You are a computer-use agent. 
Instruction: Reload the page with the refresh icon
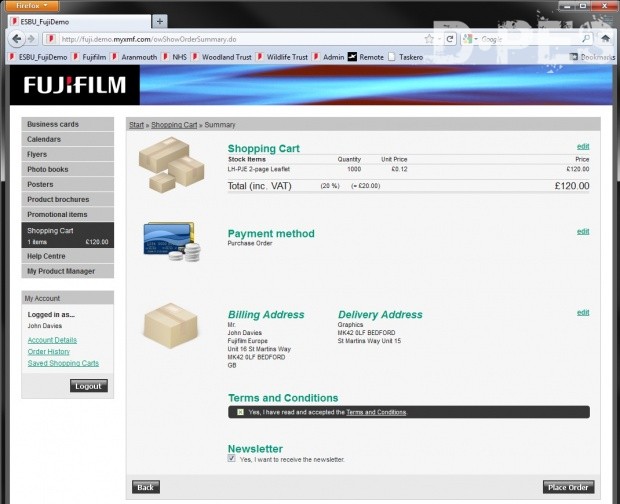(x=450, y=39)
